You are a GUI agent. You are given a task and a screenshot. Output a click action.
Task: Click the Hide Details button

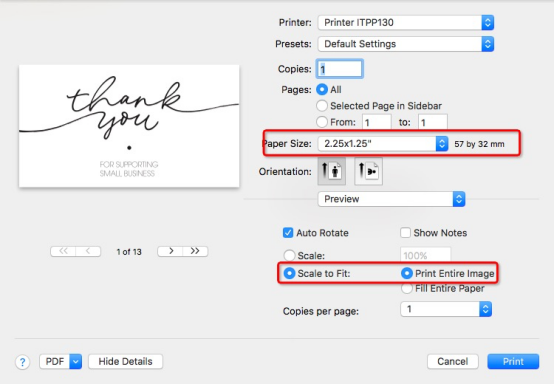click(x=125, y=361)
